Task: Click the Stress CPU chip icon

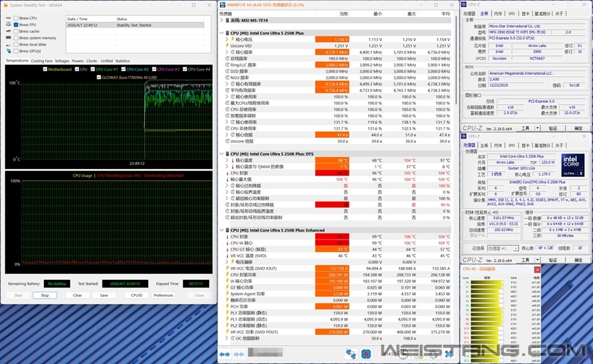Action: [x=9, y=18]
